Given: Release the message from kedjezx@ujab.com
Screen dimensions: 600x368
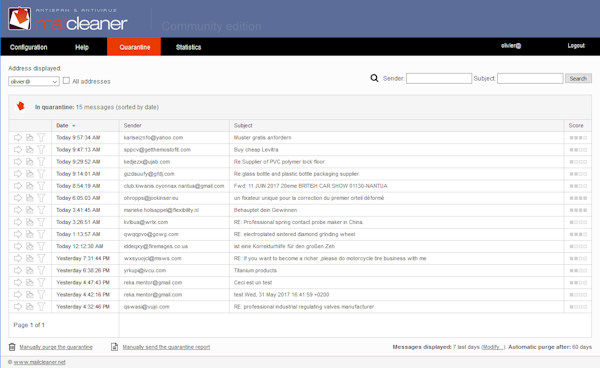Looking at the screenshot, I should (x=18, y=161).
